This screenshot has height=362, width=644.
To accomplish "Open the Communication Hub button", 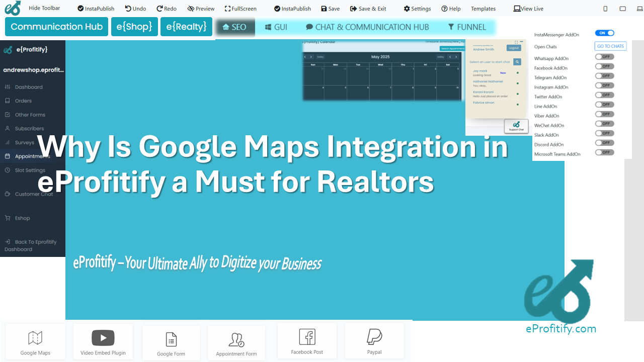I will (57, 27).
